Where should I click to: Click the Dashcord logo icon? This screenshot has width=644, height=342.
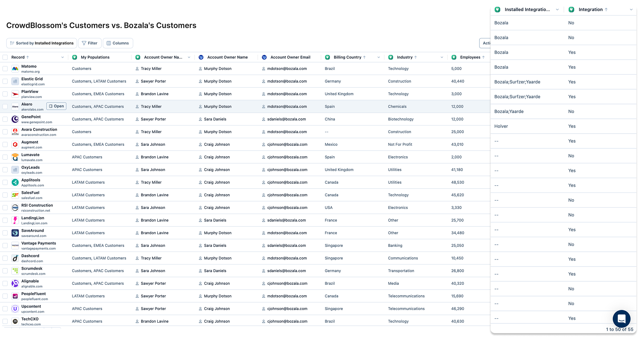(x=15, y=258)
